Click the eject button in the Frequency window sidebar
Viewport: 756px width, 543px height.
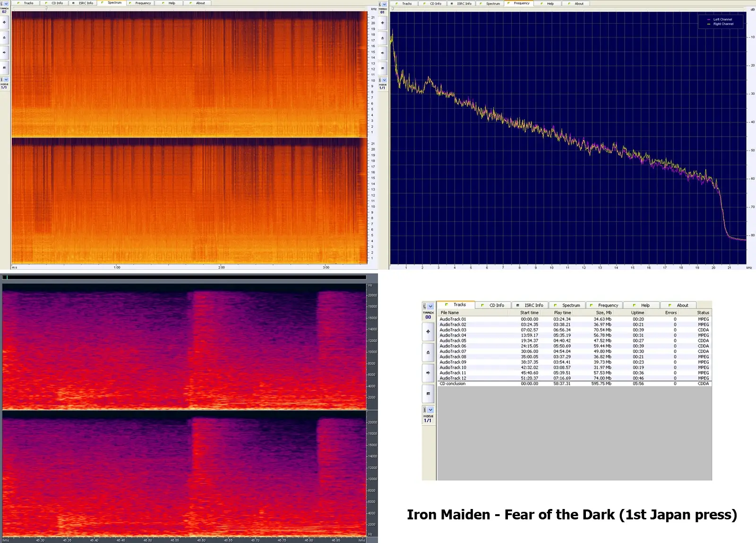pyautogui.click(x=382, y=38)
